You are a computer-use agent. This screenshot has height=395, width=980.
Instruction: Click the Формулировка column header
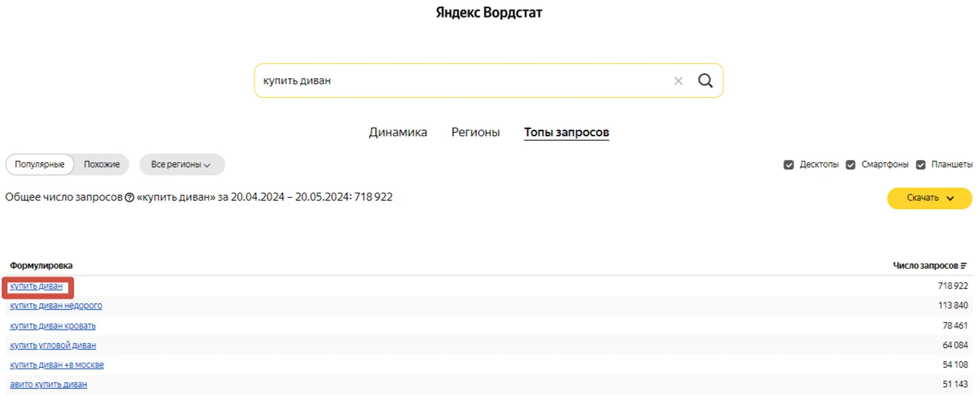41,265
